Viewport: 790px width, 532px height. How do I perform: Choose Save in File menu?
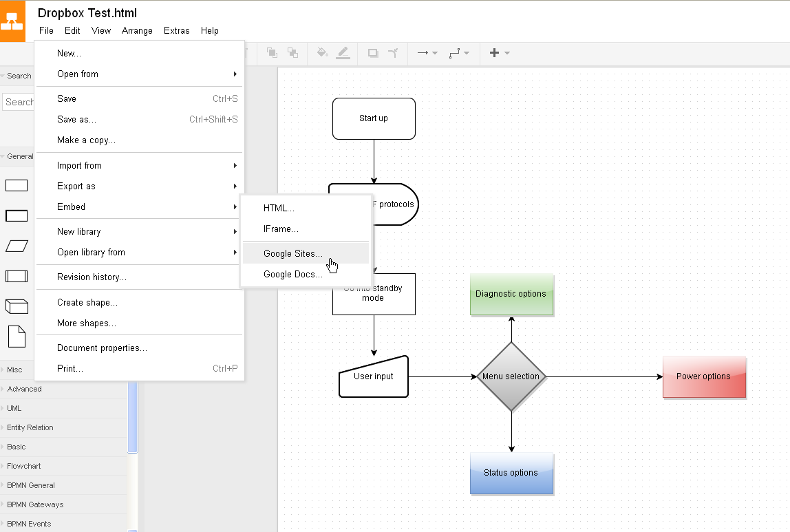pos(140,98)
